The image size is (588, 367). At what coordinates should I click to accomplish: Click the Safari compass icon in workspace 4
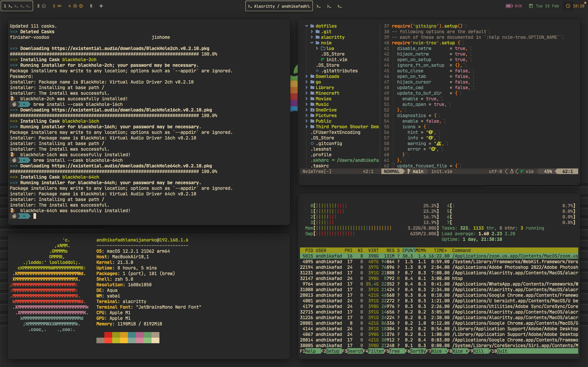81,6
